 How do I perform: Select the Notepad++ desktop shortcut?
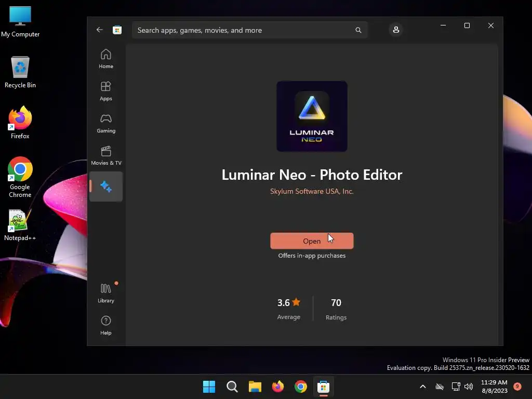point(20,225)
